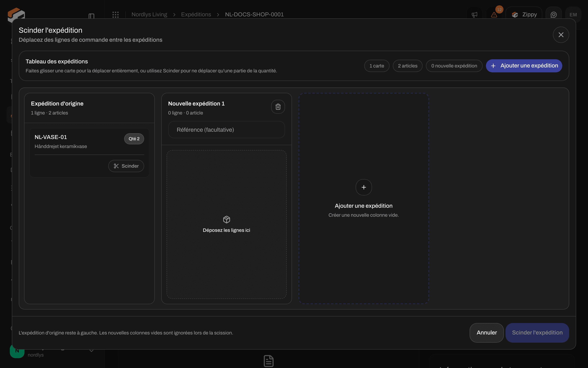
Task: Click the package icon in drop zone
Action: [226, 220]
